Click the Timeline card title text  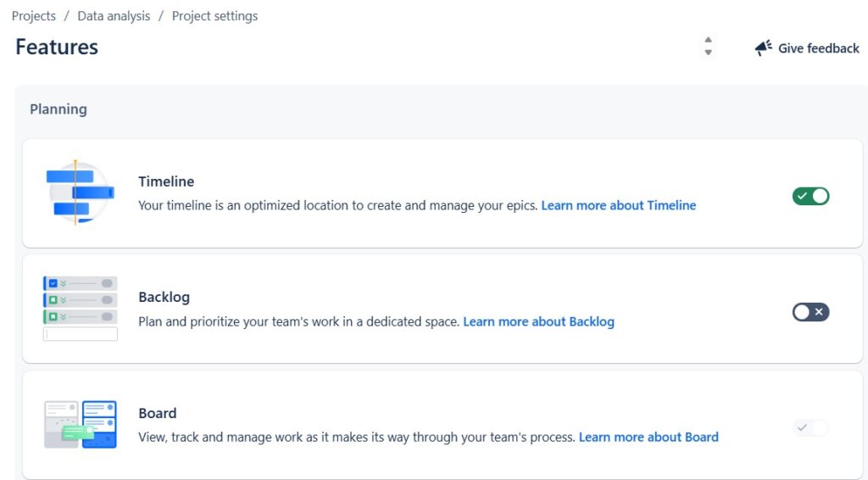[x=166, y=181]
